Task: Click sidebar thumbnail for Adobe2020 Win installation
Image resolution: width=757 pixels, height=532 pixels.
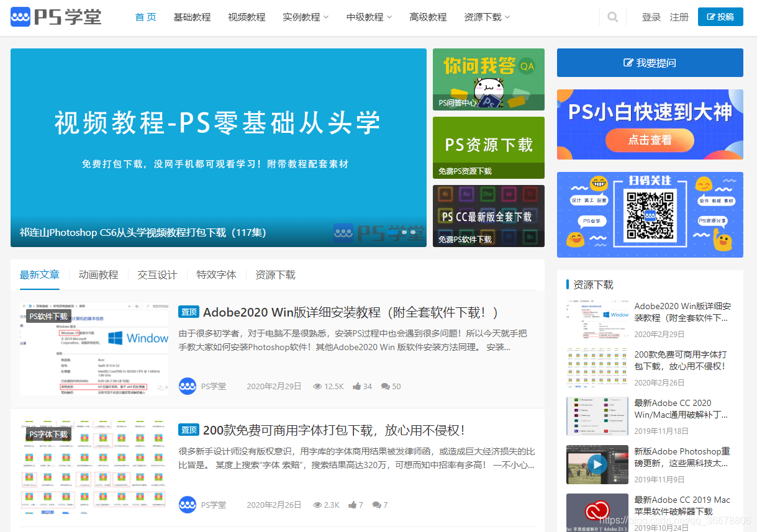Action: pos(597,319)
